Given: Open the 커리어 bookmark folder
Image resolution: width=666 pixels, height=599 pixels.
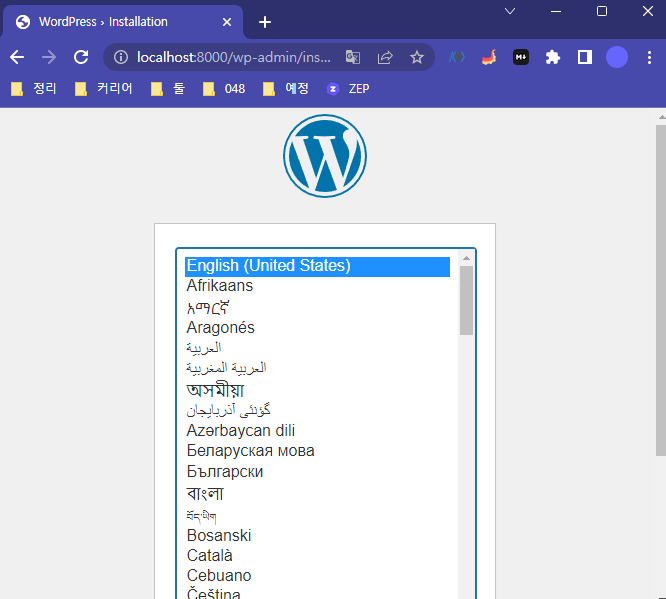Looking at the screenshot, I should [x=104, y=88].
